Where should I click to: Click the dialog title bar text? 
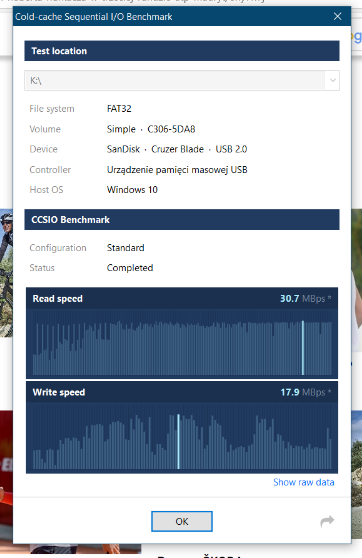[x=94, y=17]
